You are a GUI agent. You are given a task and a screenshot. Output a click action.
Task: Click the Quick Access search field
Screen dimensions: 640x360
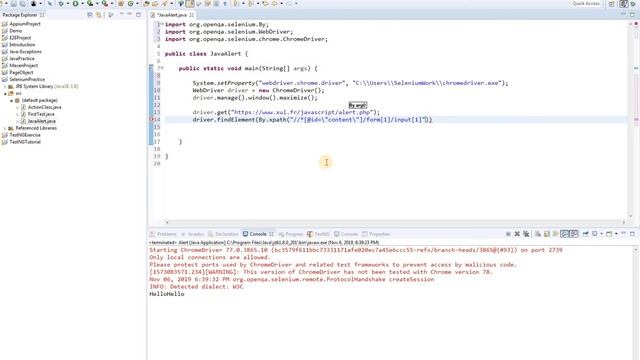pos(586,4)
